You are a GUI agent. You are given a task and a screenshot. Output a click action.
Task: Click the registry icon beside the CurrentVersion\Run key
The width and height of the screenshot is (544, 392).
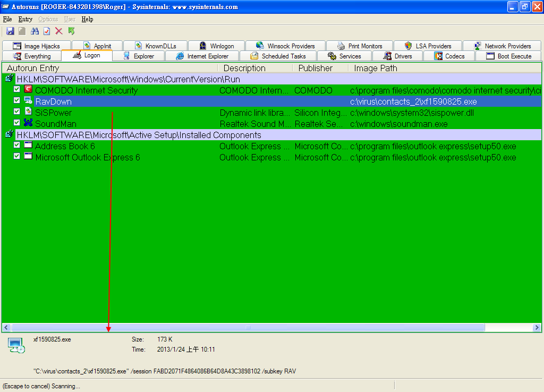[10, 79]
